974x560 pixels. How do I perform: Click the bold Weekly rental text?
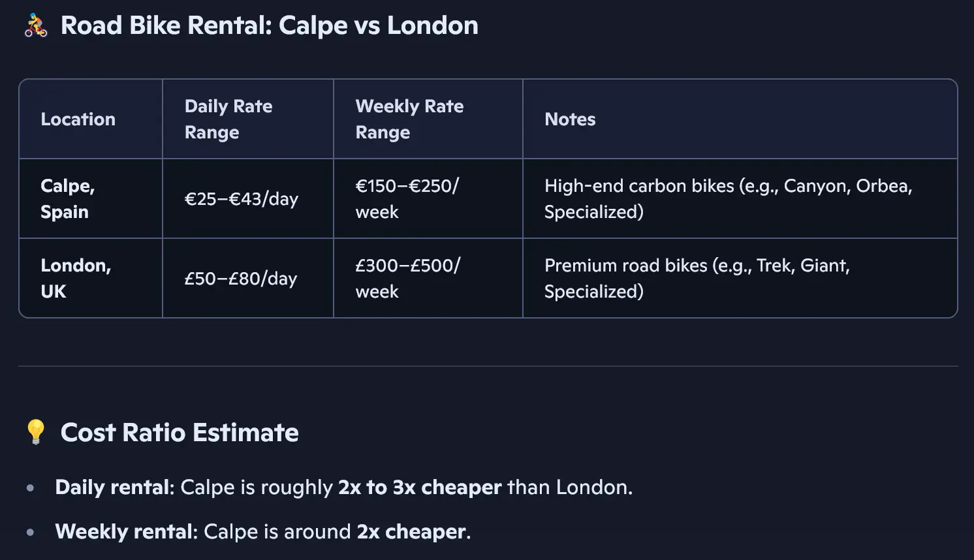click(124, 532)
